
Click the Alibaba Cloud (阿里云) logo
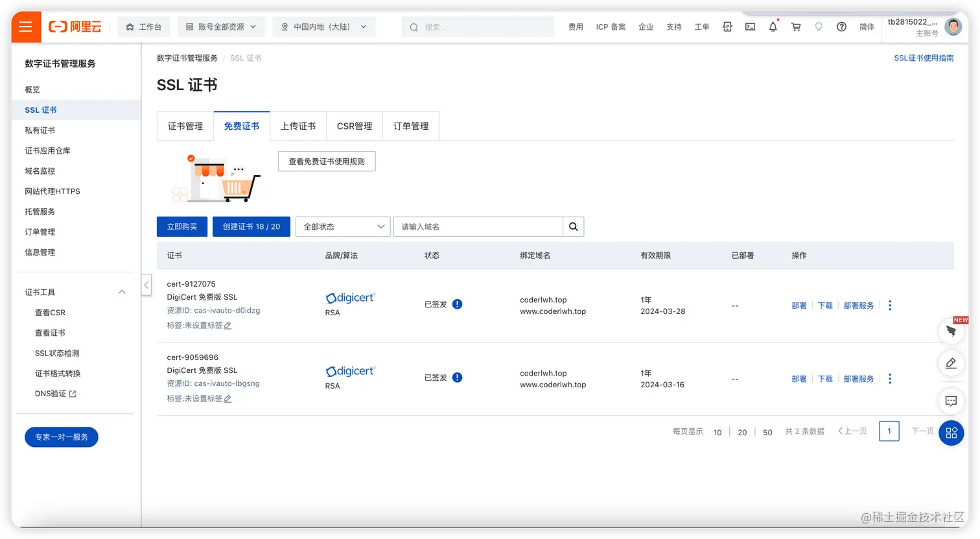tap(75, 27)
